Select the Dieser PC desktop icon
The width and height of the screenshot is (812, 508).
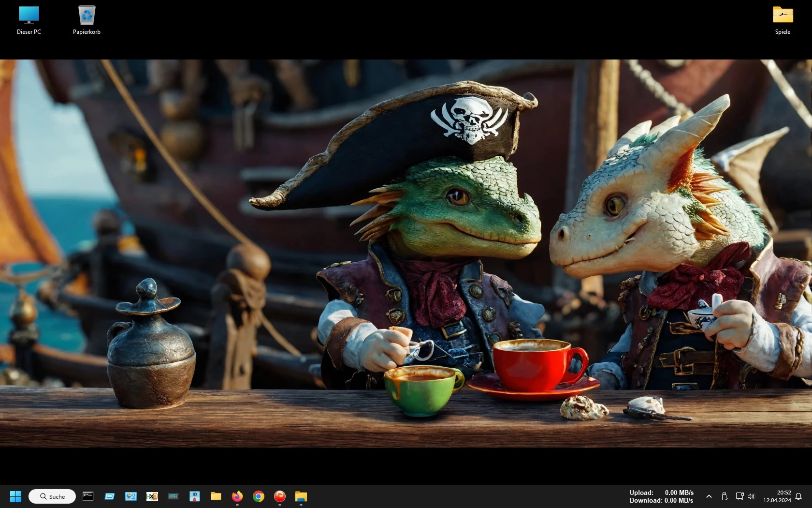coord(29,20)
